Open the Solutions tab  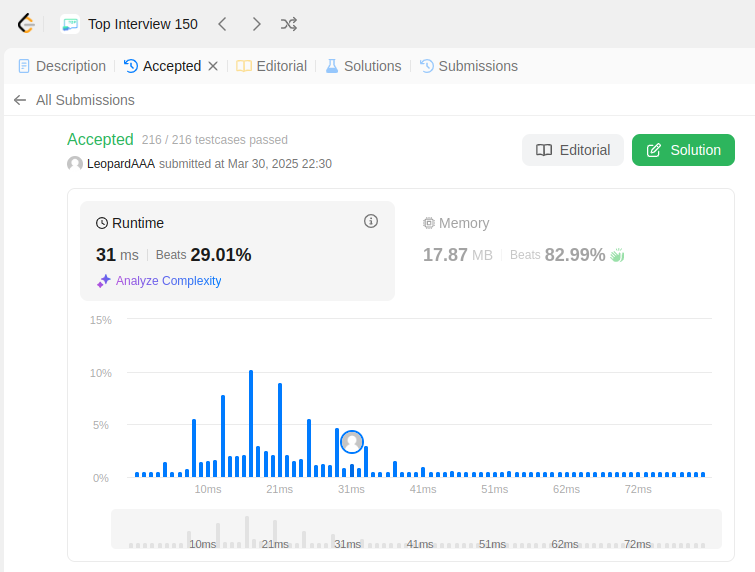pos(364,66)
